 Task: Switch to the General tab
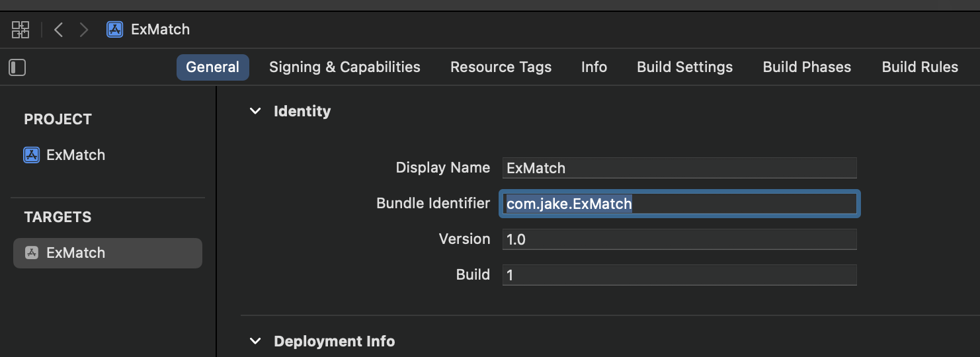[212, 67]
